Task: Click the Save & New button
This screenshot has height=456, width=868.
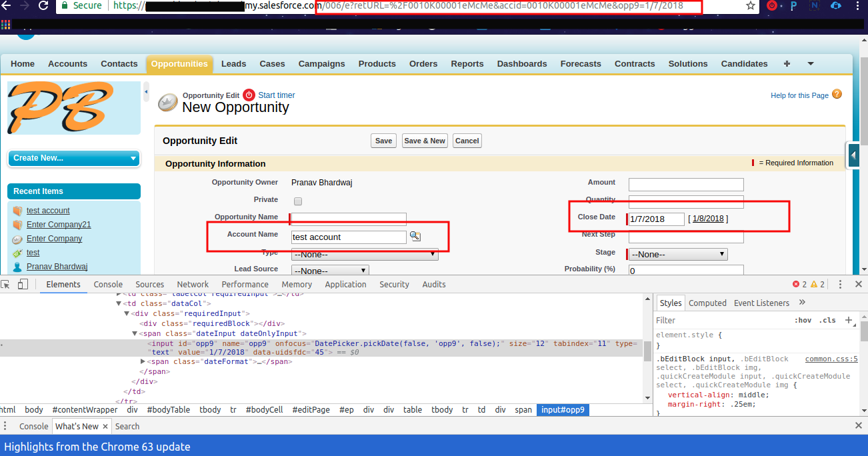Action: point(425,141)
